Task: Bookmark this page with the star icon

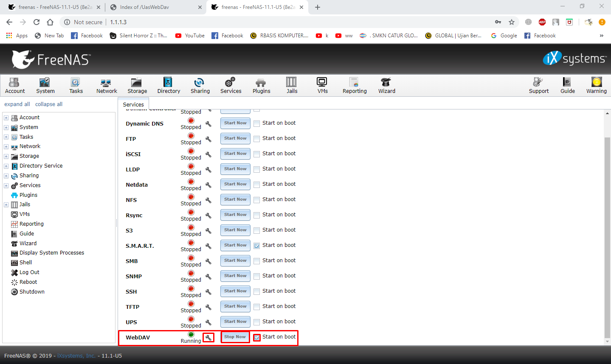Action: 512,22
